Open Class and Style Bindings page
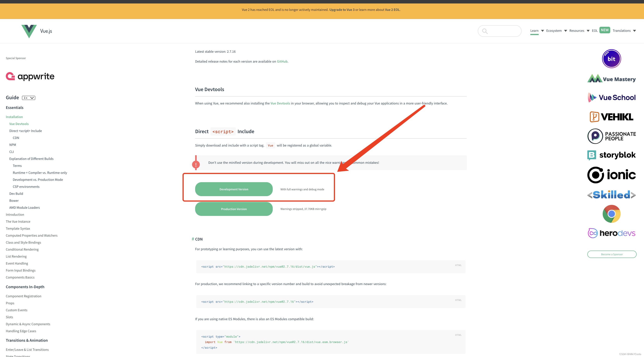The width and height of the screenshot is (644, 357). point(23,243)
